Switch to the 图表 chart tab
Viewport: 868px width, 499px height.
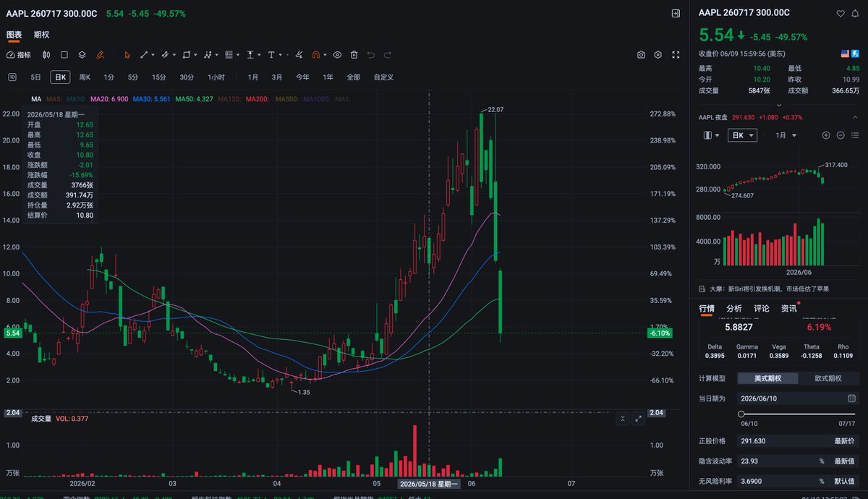click(x=14, y=35)
